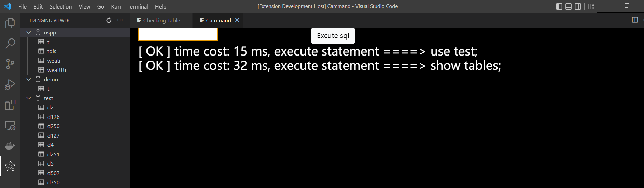Screen dimensions: 644x188
Task: Open the View menu
Action: 84,6
